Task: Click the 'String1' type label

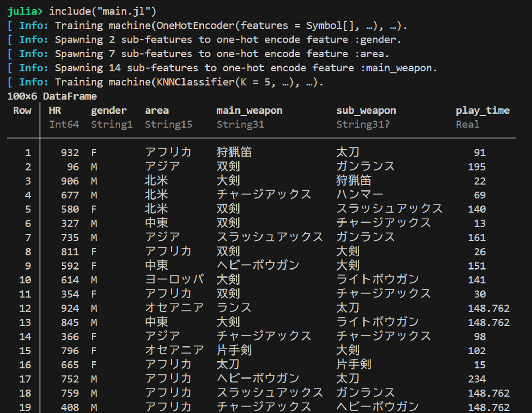Action: coord(112,125)
